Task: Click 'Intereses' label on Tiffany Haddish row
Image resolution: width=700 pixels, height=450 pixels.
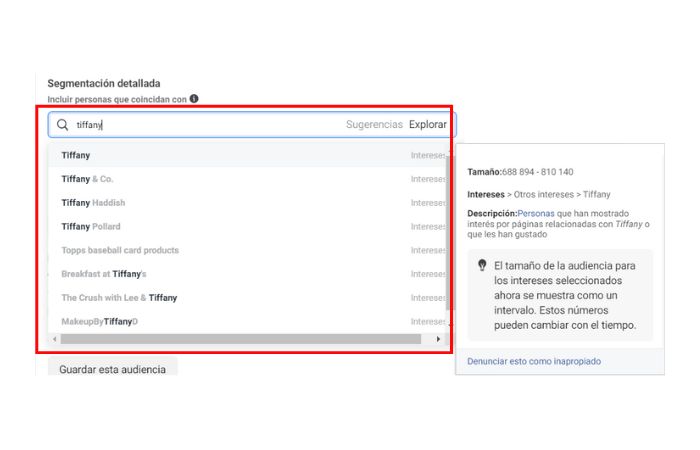Action: pos(428,203)
